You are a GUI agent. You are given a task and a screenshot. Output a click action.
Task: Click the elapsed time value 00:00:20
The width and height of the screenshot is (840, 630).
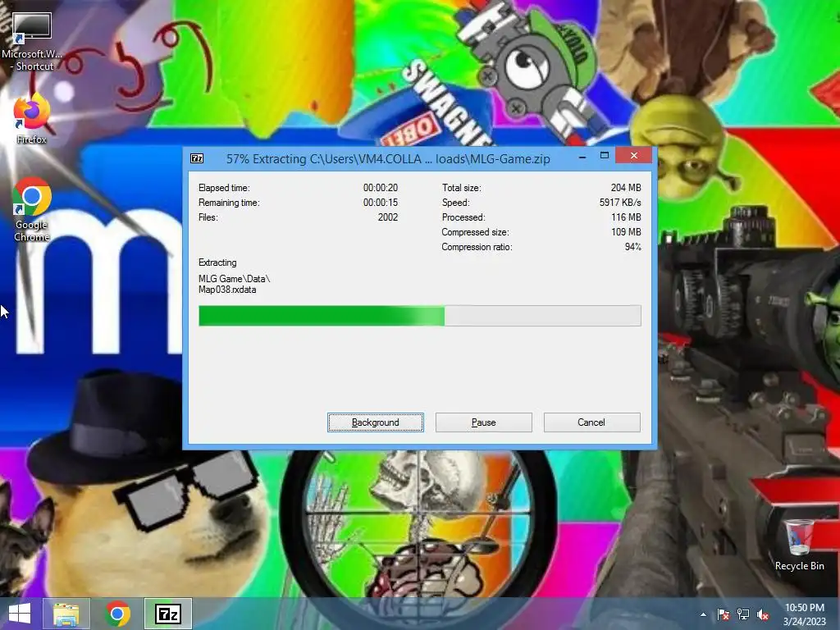(x=381, y=188)
